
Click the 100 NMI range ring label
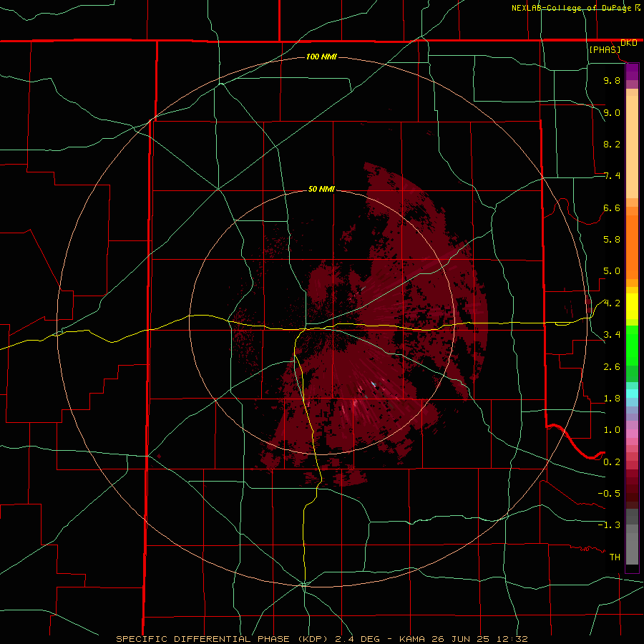point(321,57)
